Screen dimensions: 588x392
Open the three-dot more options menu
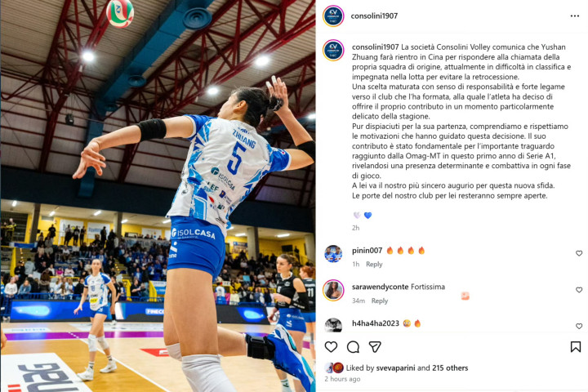pos(574,16)
